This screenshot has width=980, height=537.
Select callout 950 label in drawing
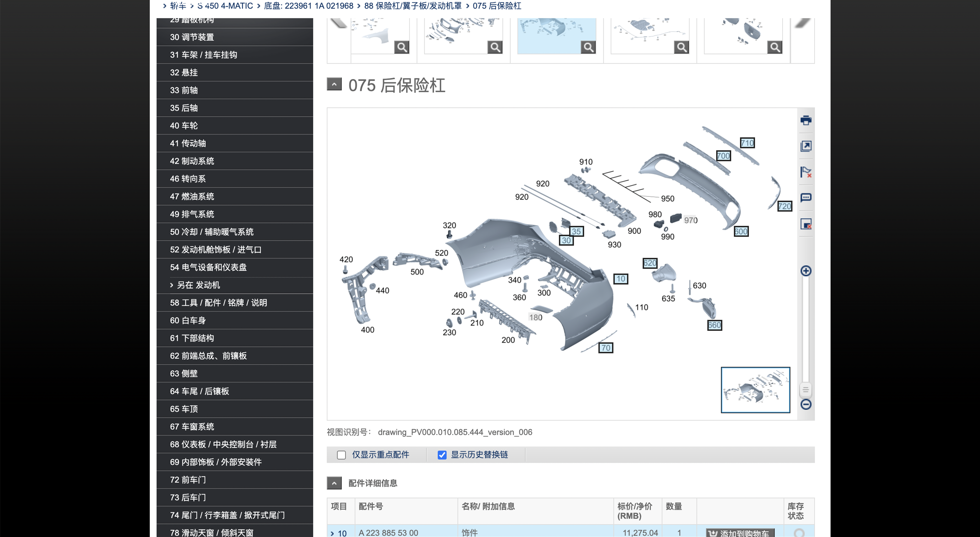click(x=667, y=199)
